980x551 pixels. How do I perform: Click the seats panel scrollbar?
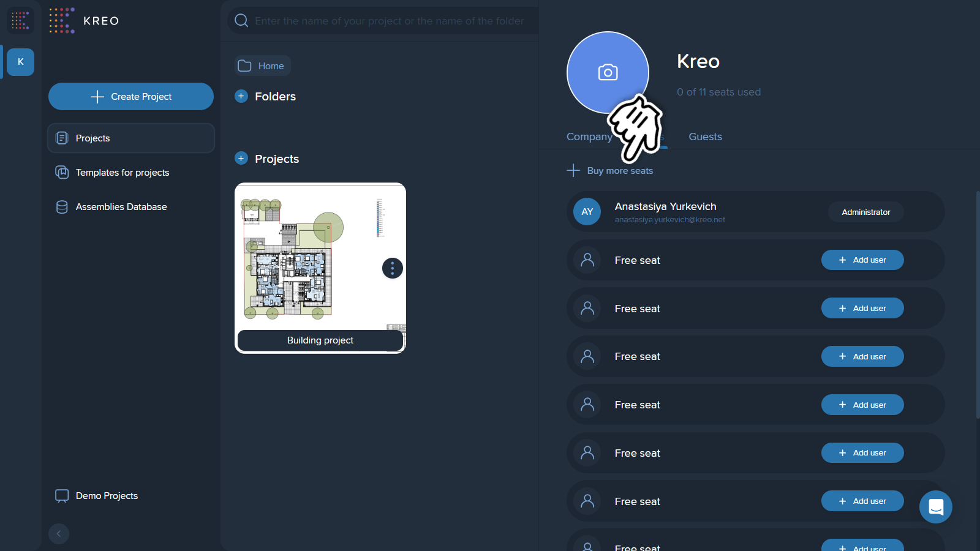coord(978,305)
